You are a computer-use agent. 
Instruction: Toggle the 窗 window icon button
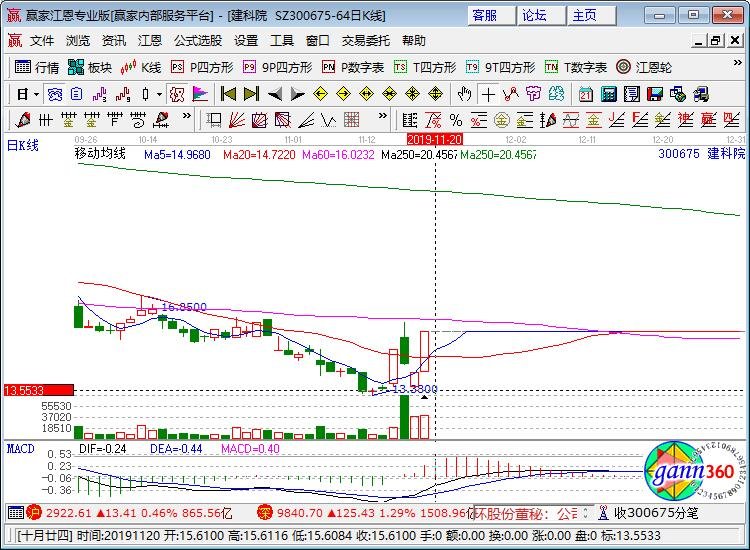[55, 94]
